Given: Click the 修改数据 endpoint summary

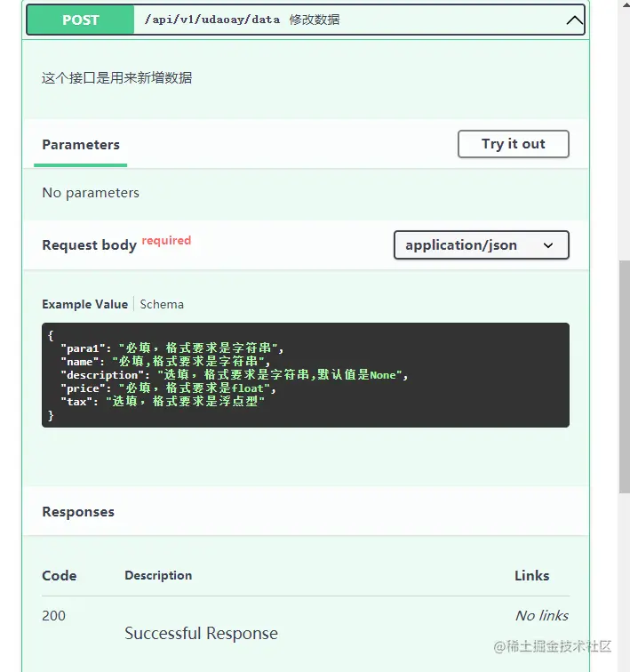Looking at the screenshot, I should (x=315, y=20).
